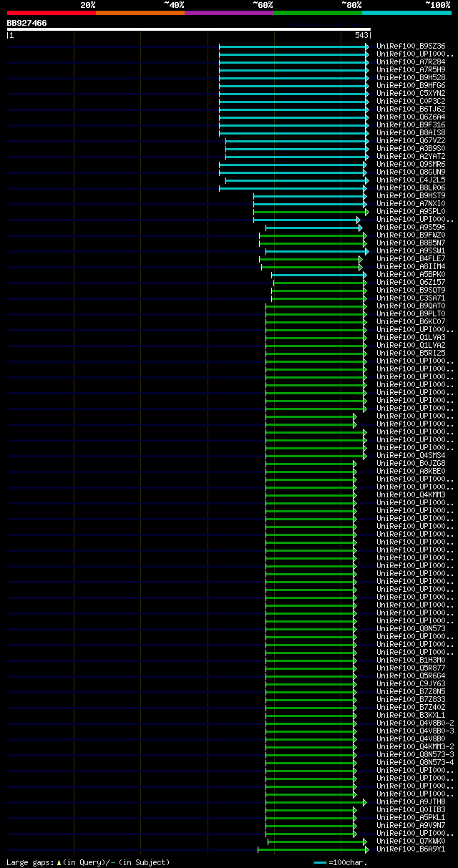Click the orange ~40% identity legend segment
This screenshot has height=868, width=458.
point(140,13)
